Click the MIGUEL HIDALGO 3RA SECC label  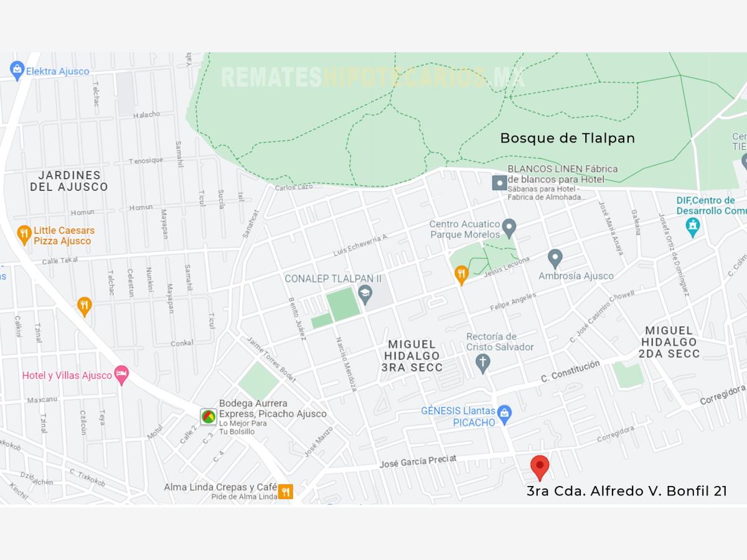(x=412, y=356)
